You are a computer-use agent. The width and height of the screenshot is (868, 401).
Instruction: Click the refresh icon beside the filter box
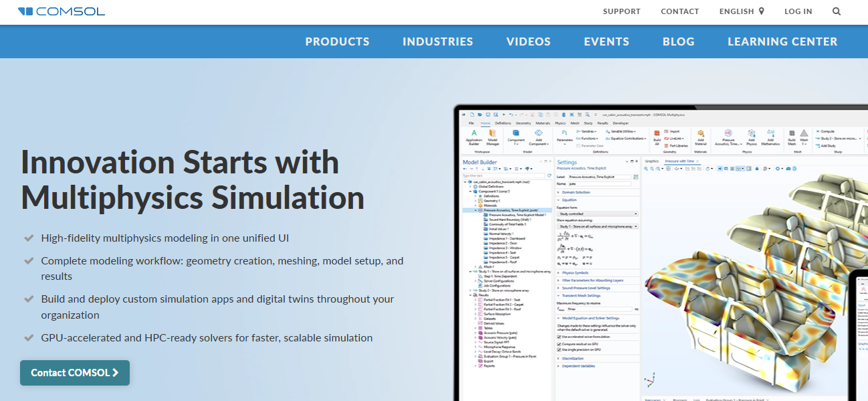click(549, 175)
